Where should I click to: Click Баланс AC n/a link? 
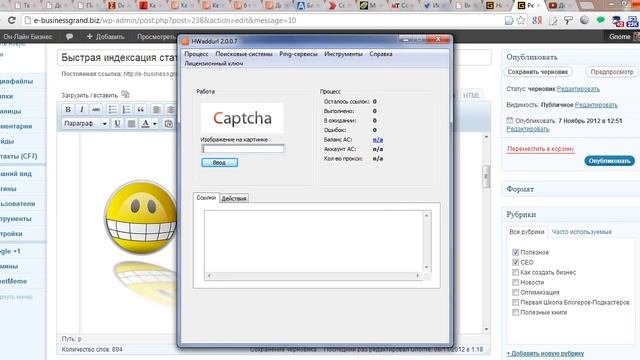[x=378, y=140]
